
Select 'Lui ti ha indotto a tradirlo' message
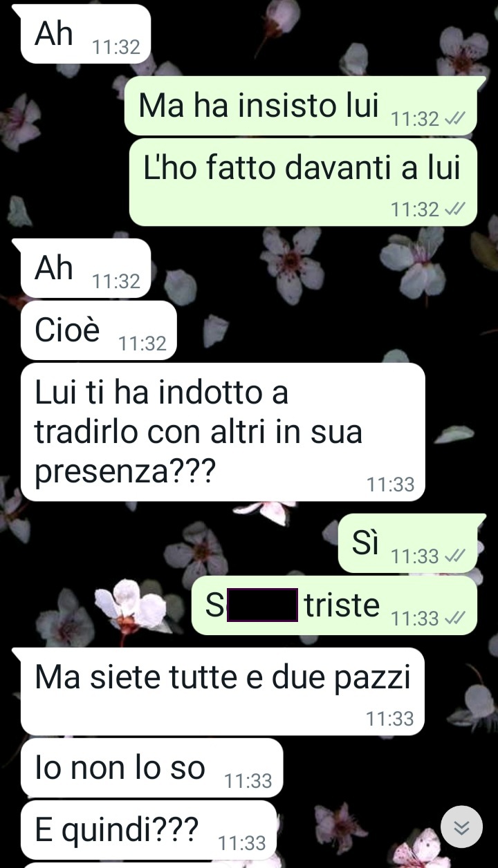click(x=223, y=432)
